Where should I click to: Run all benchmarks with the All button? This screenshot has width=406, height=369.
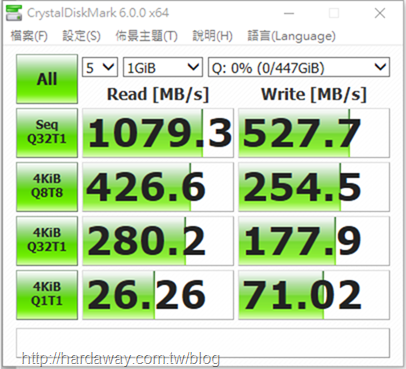tap(47, 79)
